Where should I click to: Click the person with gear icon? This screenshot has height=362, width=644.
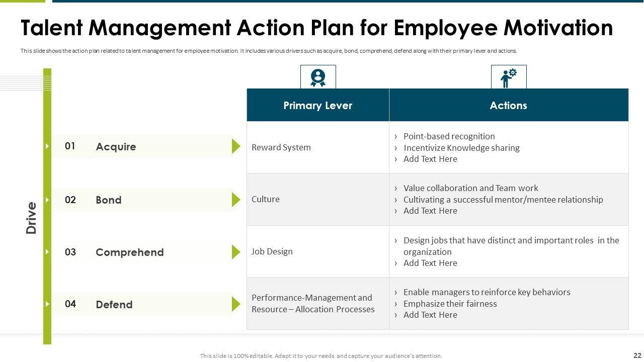[509, 77]
